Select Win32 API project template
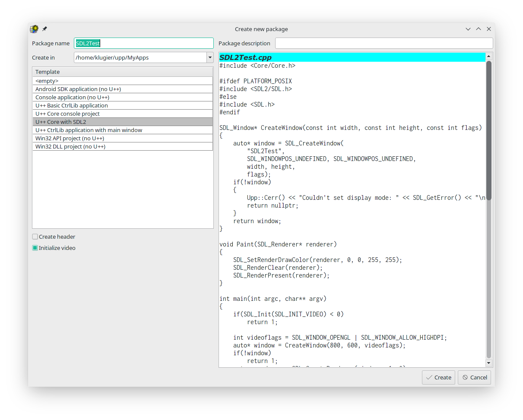The image size is (523, 420). tap(123, 138)
